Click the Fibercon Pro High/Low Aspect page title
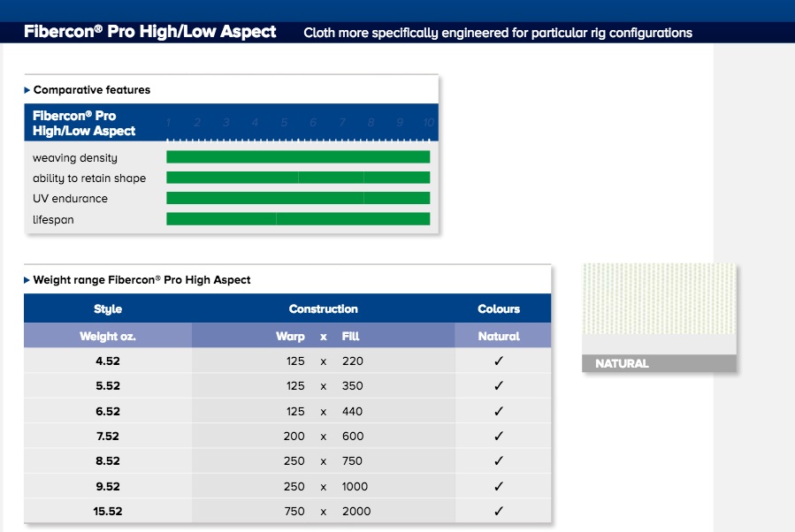This screenshot has width=795, height=532. 150,32
